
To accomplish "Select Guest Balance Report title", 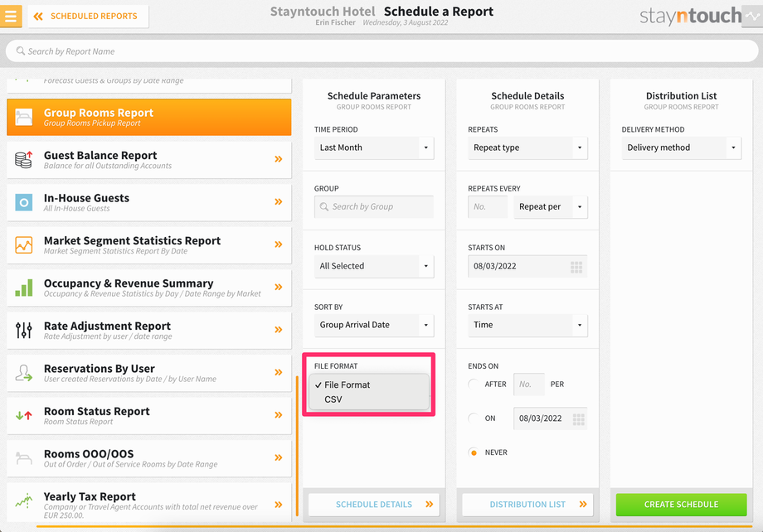I will coord(100,155).
